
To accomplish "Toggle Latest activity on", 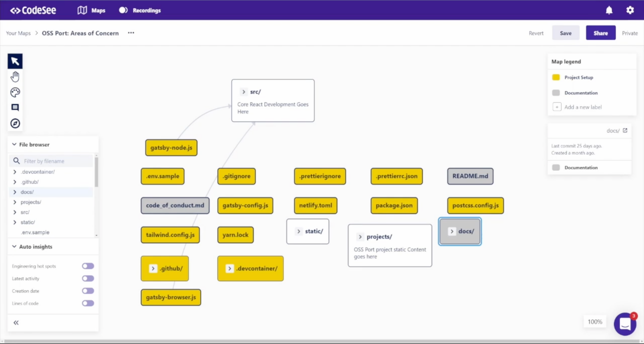I will coord(88,278).
